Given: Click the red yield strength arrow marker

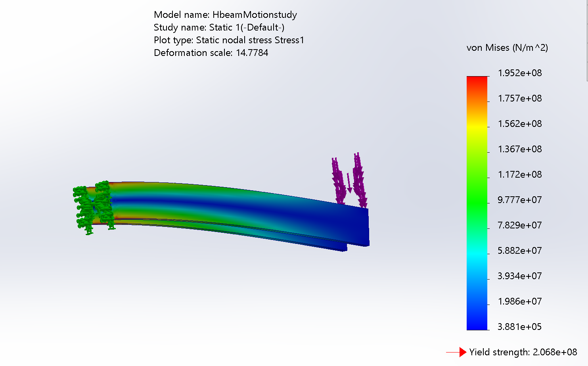Looking at the screenshot, I should pos(456,352).
